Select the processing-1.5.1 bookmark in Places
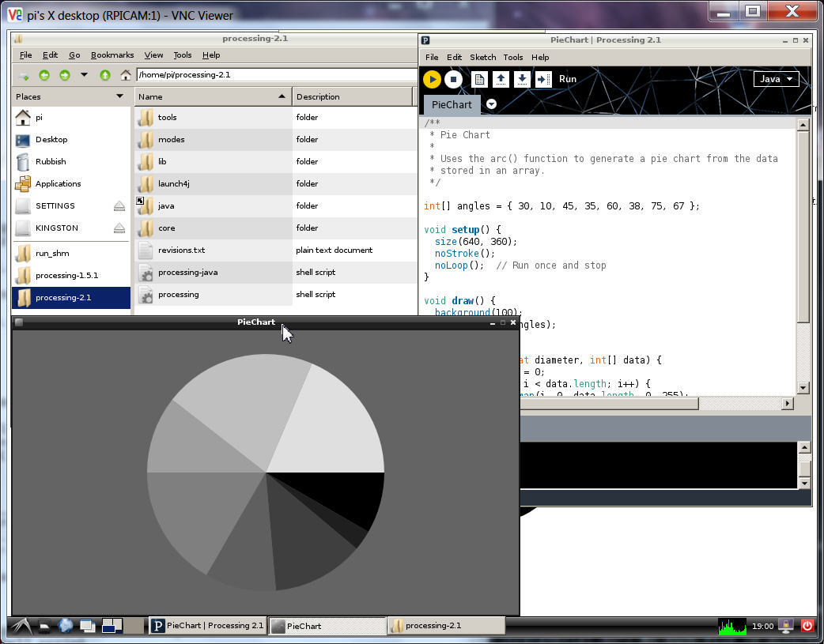Viewport: 824px width, 644px height. coord(66,275)
